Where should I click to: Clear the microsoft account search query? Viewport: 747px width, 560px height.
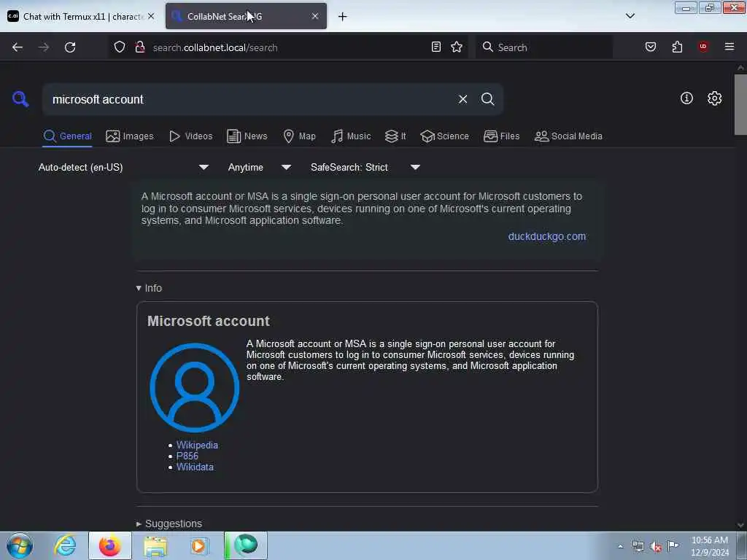click(462, 99)
